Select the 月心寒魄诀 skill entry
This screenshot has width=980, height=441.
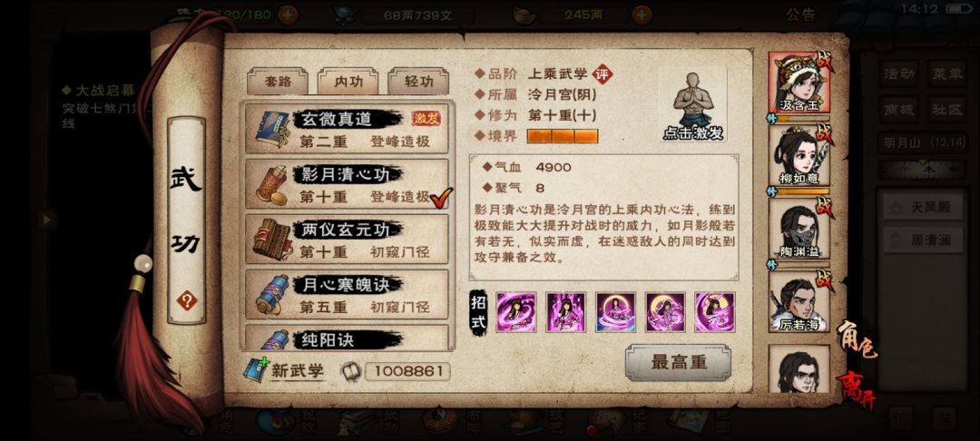pos(347,294)
